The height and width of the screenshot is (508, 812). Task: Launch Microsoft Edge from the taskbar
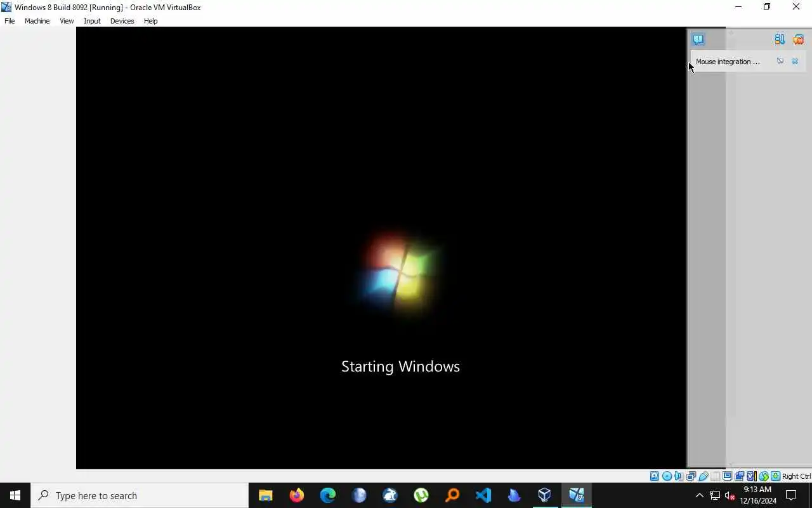[x=327, y=495]
